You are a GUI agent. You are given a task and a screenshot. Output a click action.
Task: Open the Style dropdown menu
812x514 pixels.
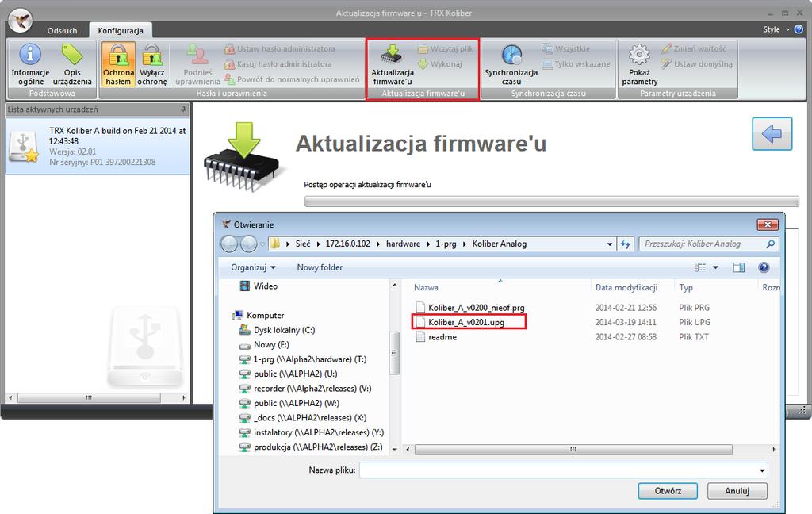(776, 29)
